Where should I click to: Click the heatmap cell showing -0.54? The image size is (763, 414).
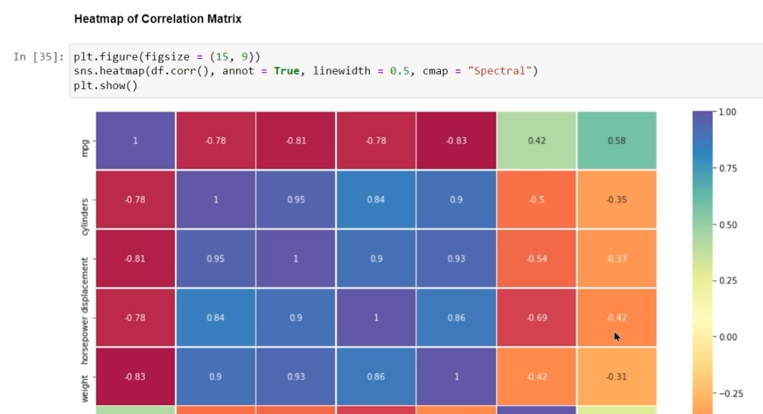coord(536,259)
